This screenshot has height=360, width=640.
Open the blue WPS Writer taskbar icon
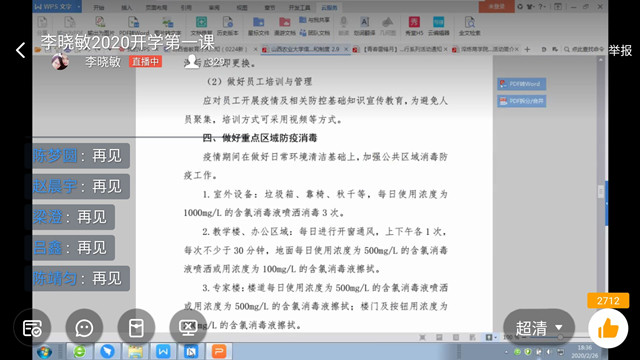[163, 351]
